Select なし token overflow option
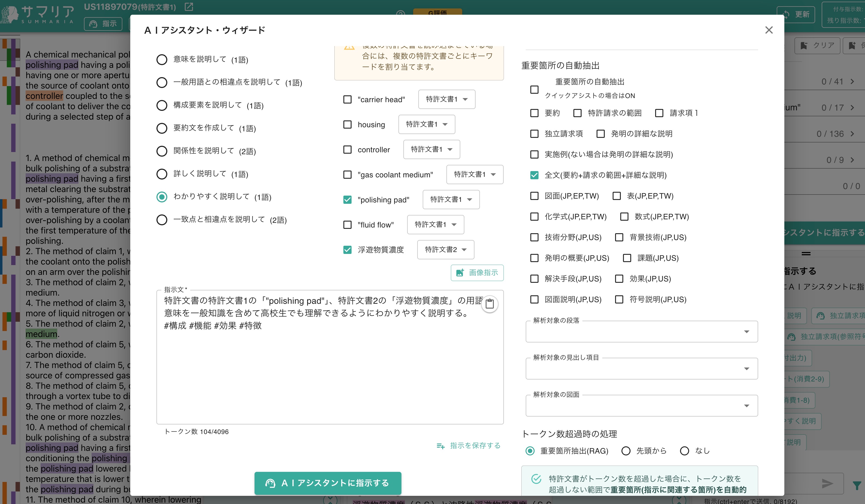The width and height of the screenshot is (865, 504). click(x=684, y=451)
